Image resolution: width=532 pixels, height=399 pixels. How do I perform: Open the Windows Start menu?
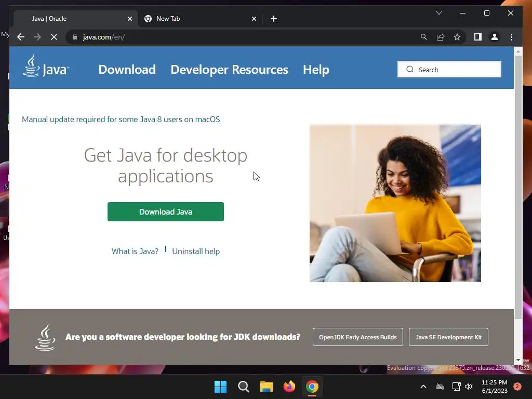click(x=220, y=387)
